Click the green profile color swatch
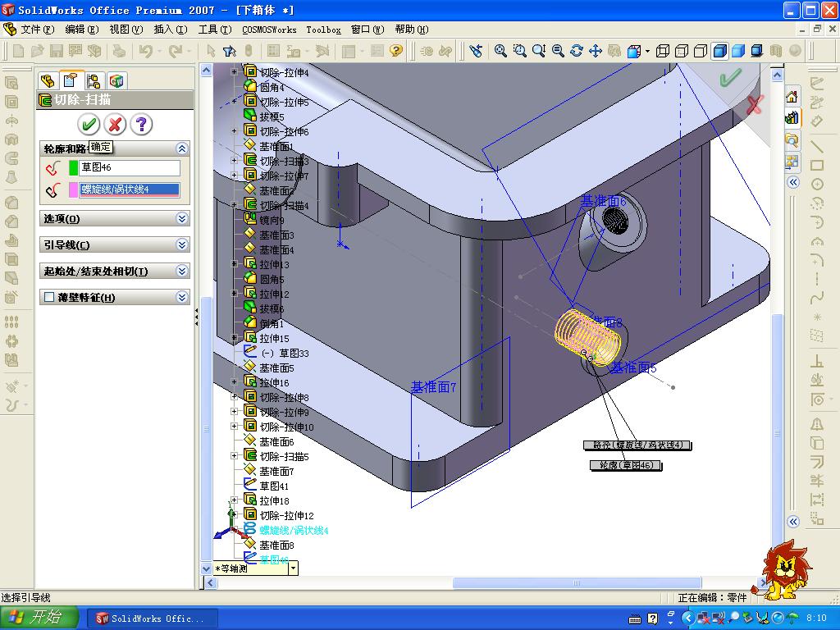 pos(73,167)
